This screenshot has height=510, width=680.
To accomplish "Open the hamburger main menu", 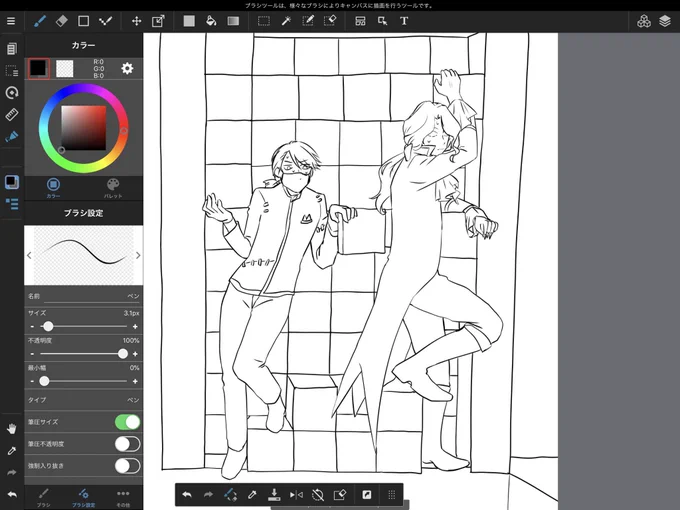I will coord(11,21).
